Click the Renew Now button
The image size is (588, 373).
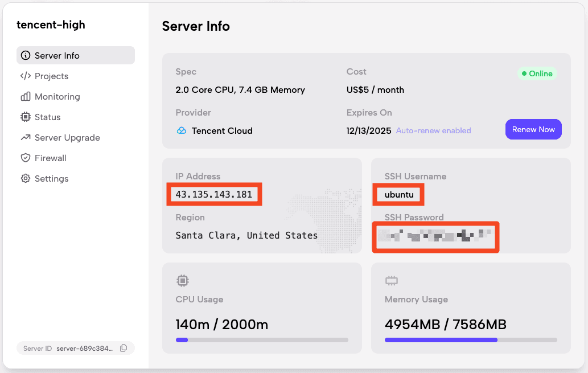(533, 129)
